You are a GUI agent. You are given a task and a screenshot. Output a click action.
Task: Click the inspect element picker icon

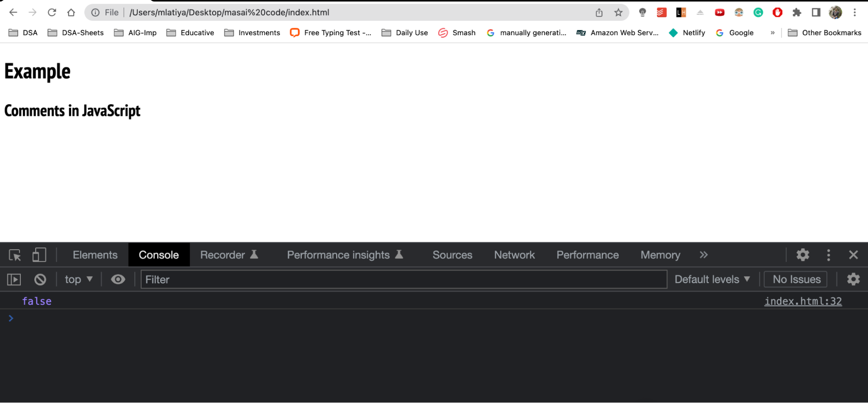[x=15, y=255]
